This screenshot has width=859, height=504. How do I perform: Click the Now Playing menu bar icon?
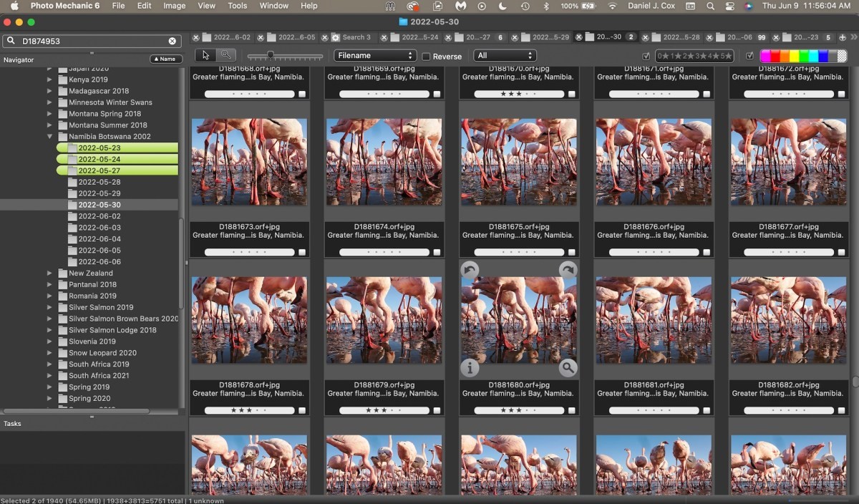(482, 6)
